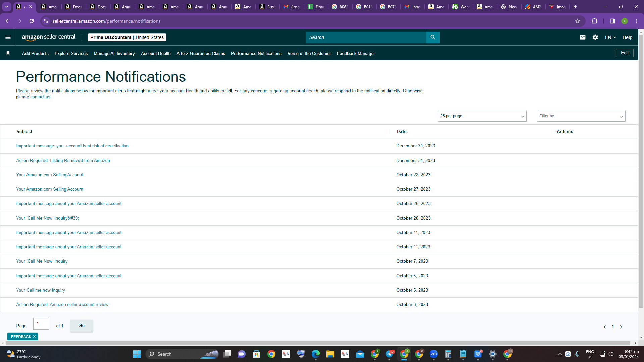Open the Feedback Manager menu item

pyautogui.click(x=356, y=53)
